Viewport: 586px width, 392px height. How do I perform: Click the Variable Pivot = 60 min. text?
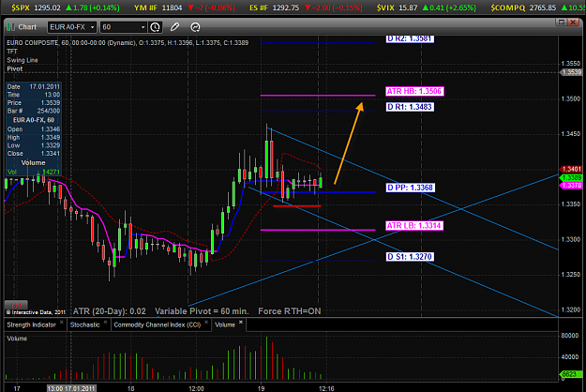click(x=202, y=311)
